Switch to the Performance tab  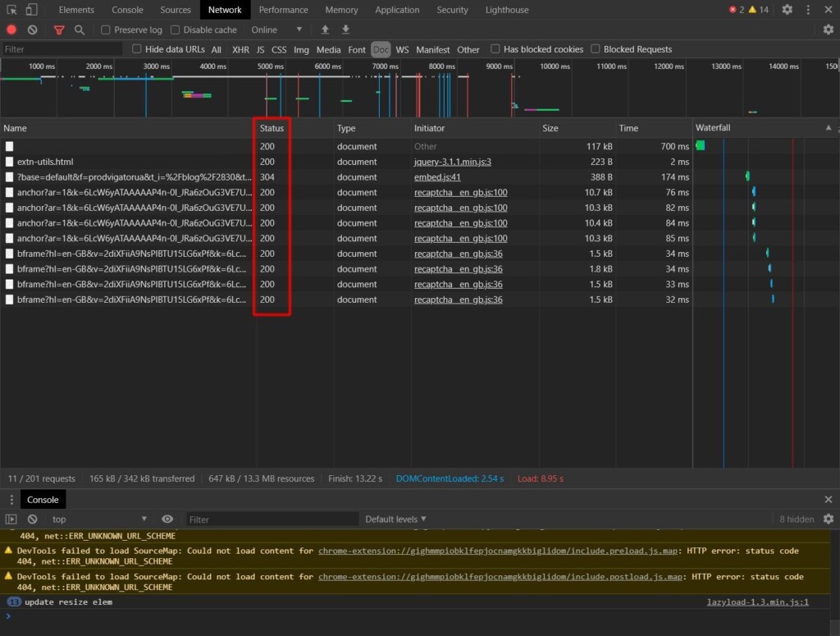point(283,10)
